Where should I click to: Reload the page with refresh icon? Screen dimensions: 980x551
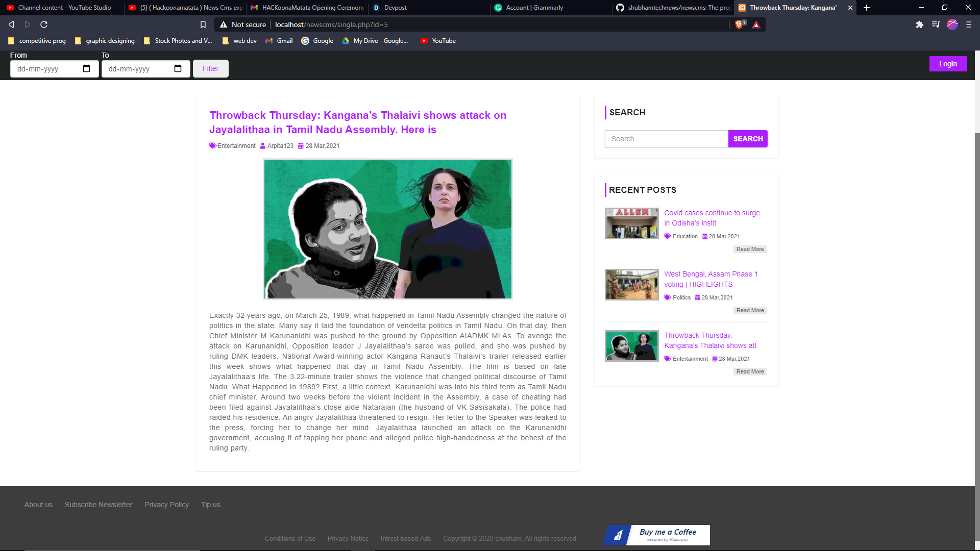pos(44,24)
